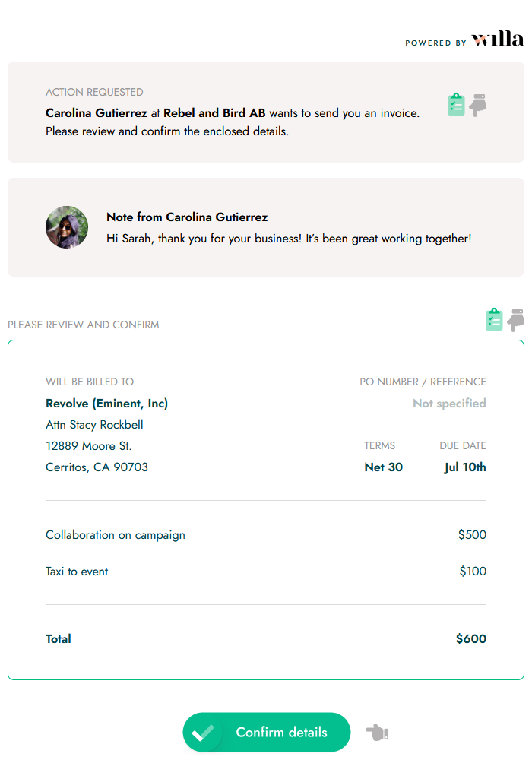This screenshot has height=760, width=532.
Task: Select the Taxi to event line item
Action: pyautogui.click(x=77, y=571)
